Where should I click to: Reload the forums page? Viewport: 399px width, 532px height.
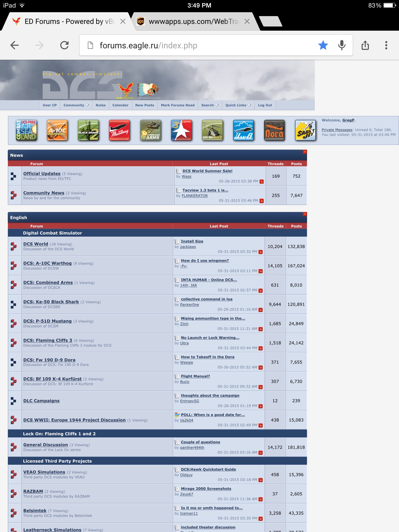(x=64, y=45)
